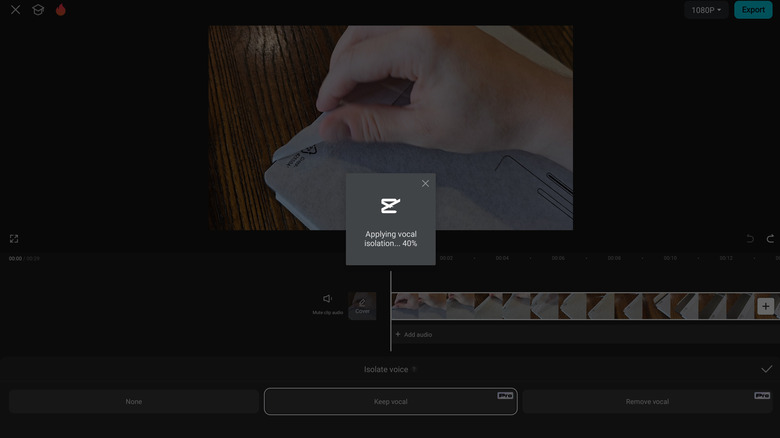
Task: Click Add audio on the timeline
Action: tap(414, 334)
